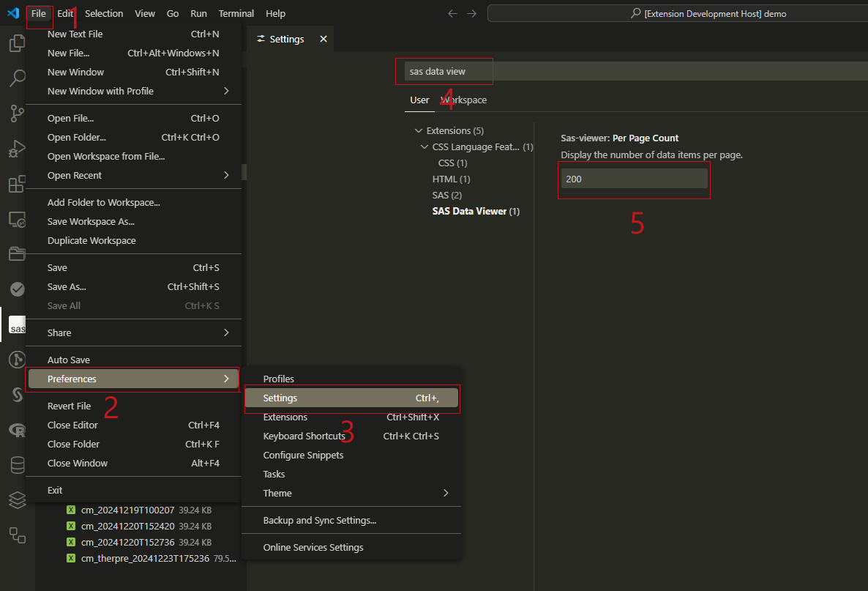Click the VS Code logo icon

pos(13,12)
